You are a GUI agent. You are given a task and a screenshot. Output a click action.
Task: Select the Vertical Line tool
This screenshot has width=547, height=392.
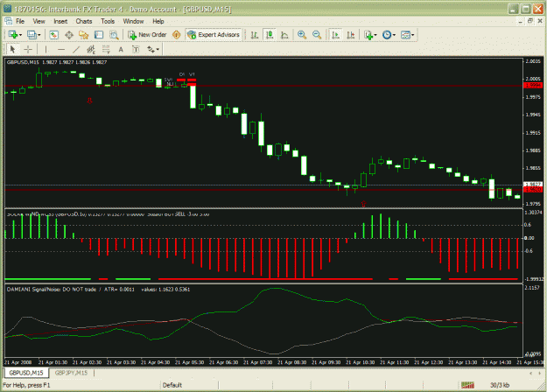[x=46, y=50]
